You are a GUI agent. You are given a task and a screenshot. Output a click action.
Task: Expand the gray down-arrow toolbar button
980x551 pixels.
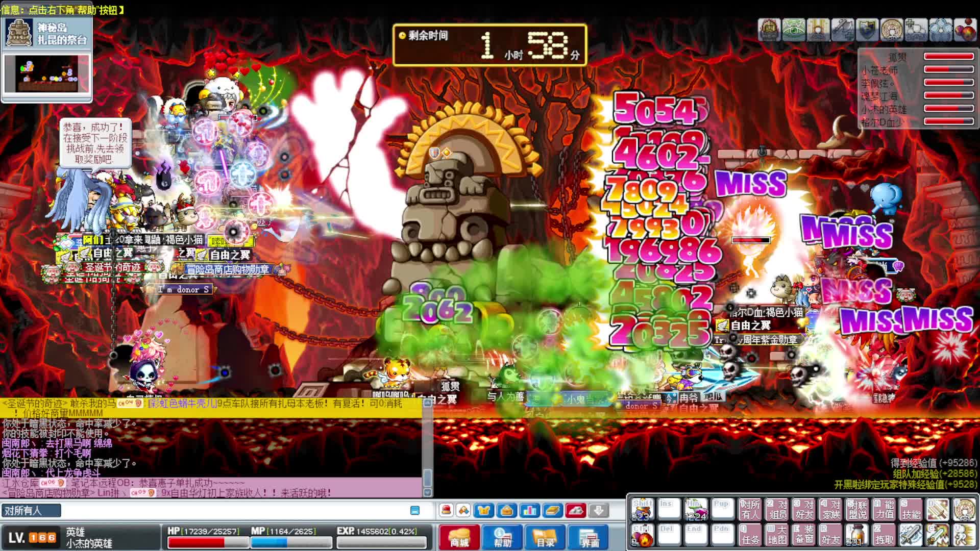pyautogui.click(x=598, y=510)
